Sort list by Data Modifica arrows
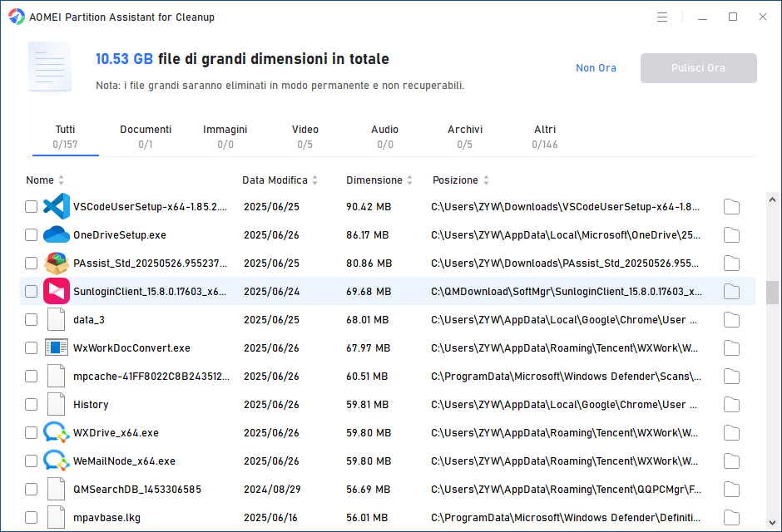 click(314, 180)
